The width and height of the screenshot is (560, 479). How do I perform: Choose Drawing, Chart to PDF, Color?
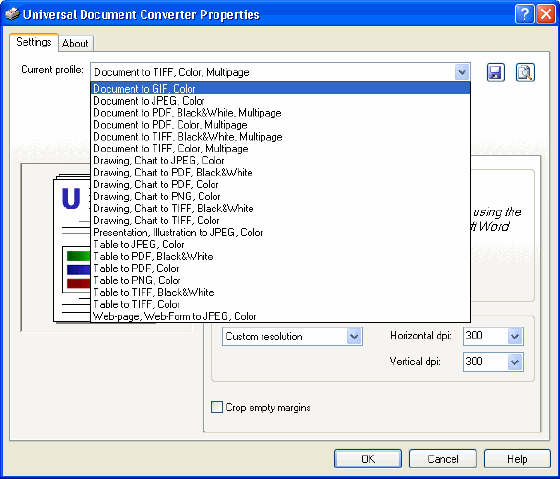tap(280, 184)
